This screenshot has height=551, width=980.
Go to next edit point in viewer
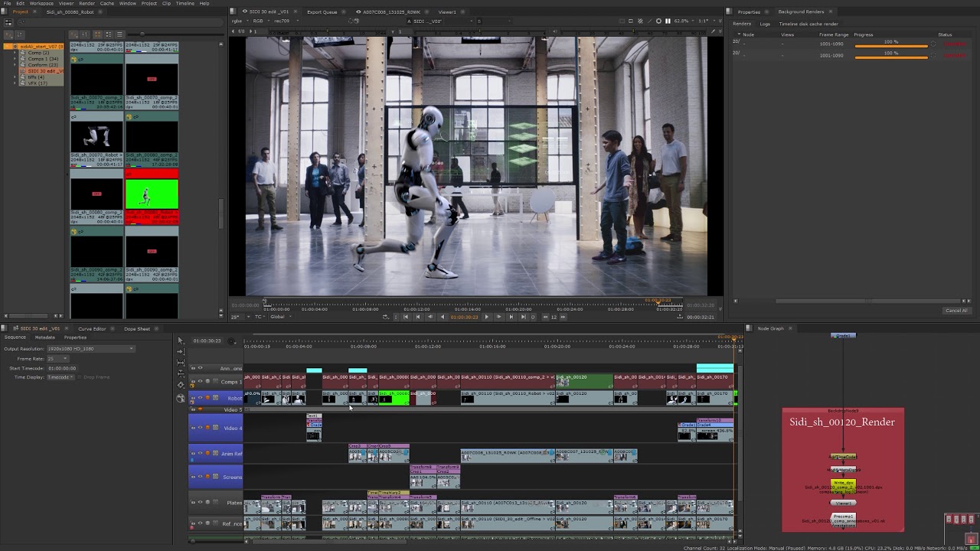511,317
